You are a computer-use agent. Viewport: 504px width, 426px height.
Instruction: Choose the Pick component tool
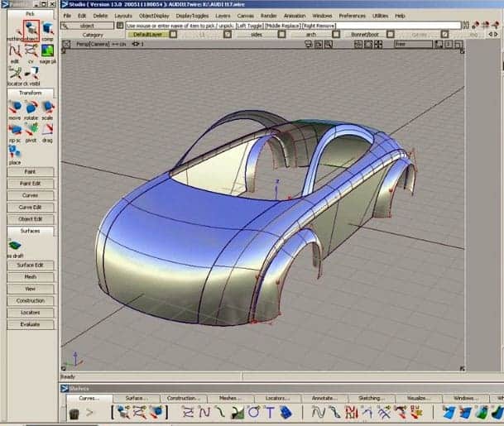coord(47,31)
